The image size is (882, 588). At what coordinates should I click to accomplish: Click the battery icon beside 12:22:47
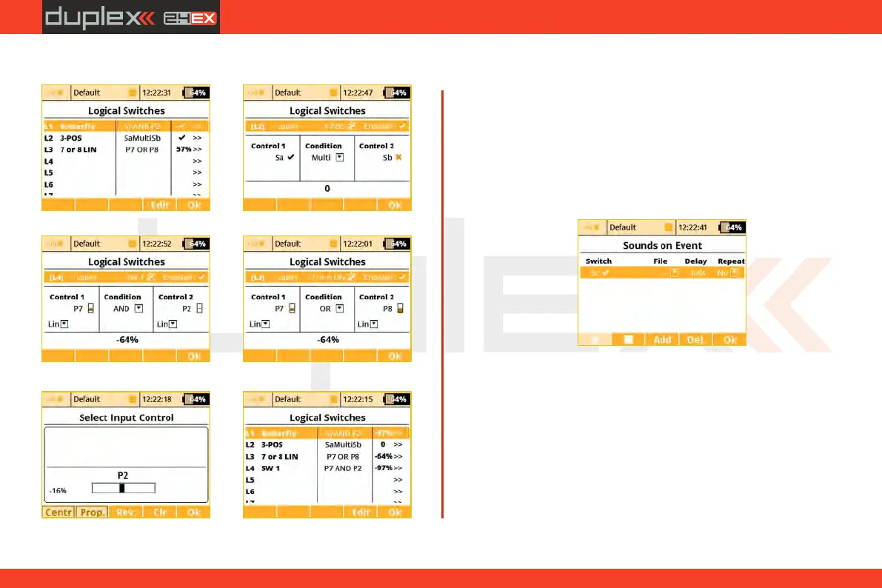click(x=396, y=93)
